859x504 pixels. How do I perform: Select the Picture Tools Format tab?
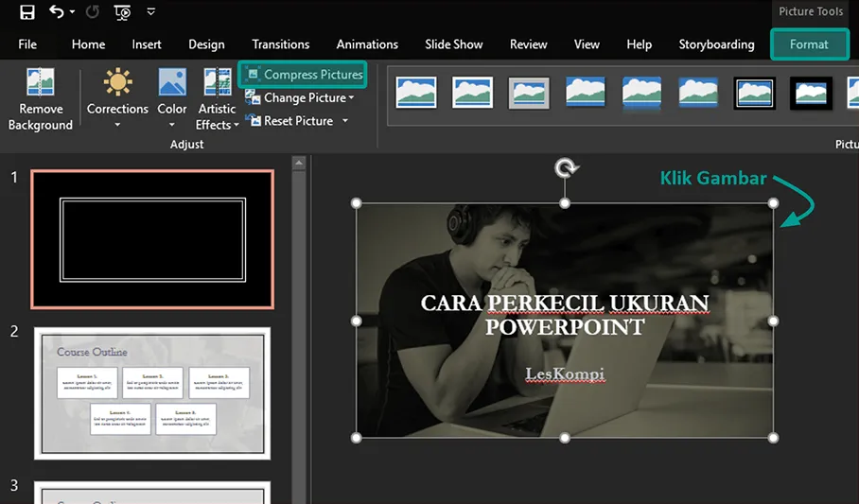coord(809,44)
